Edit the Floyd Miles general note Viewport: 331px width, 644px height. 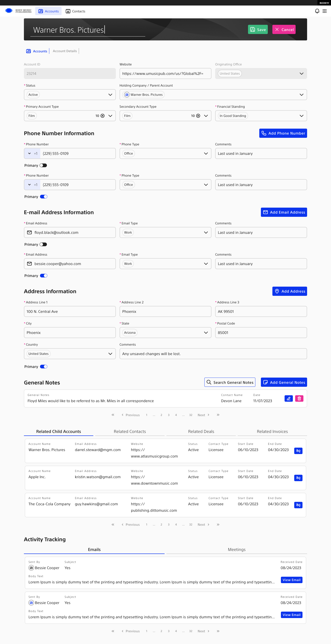click(x=288, y=398)
